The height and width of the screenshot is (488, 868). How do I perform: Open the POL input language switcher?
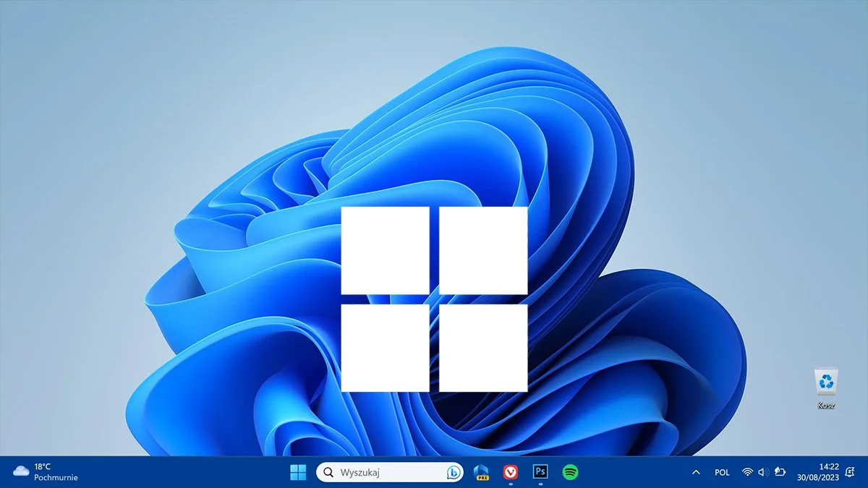point(721,472)
